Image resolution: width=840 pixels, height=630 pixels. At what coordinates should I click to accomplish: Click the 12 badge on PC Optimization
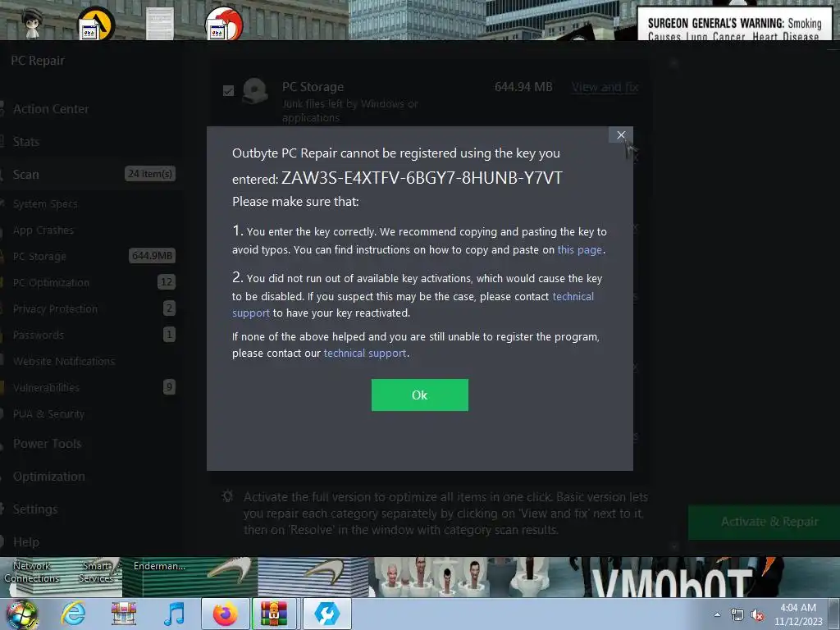click(x=167, y=282)
